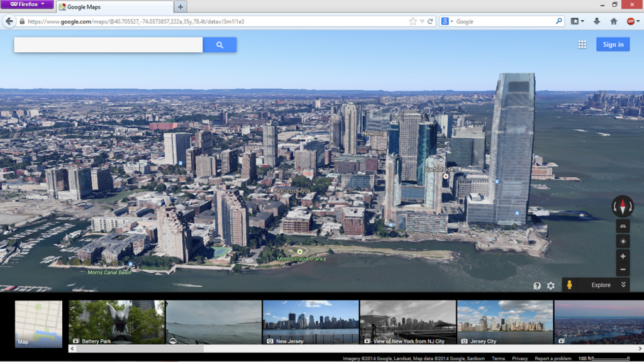Drop the Street View pegman
This screenshot has height=362, width=644.
[x=569, y=285]
